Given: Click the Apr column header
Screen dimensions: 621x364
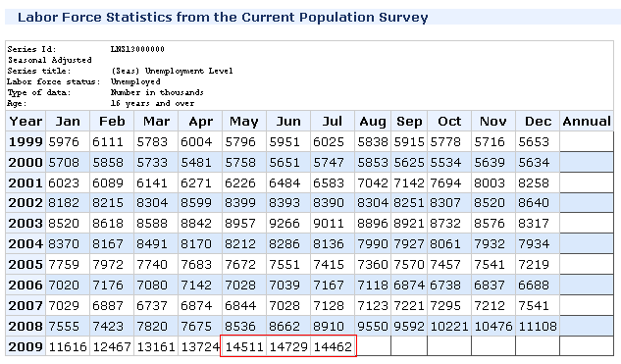Looking at the screenshot, I should pos(200,122).
